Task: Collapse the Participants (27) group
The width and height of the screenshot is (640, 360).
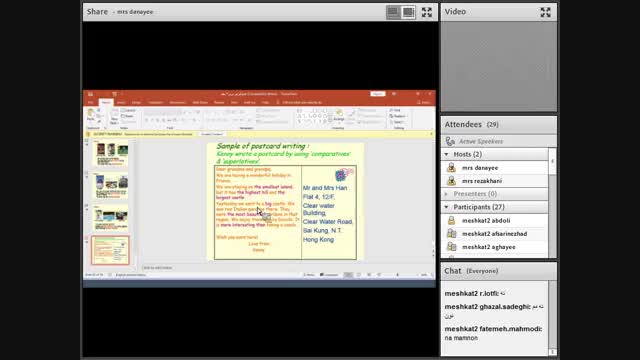Action: [x=447, y=207]
